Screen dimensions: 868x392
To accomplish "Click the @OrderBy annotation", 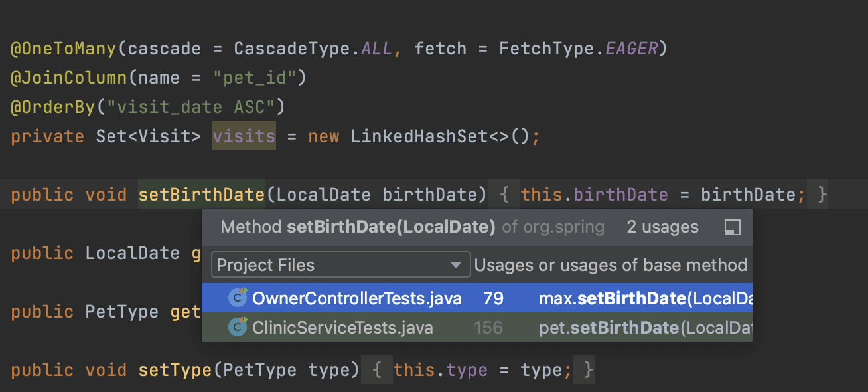I will (x=54, y=106).
